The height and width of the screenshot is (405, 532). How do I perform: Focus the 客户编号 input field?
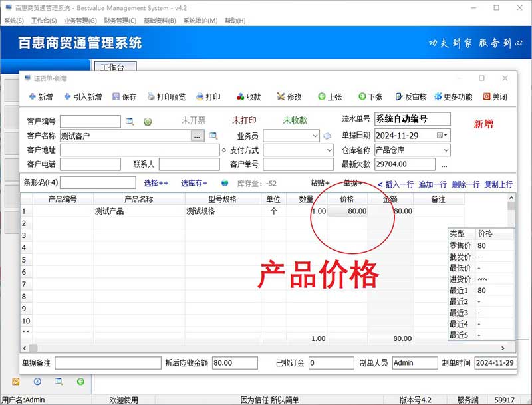[90, 122]
